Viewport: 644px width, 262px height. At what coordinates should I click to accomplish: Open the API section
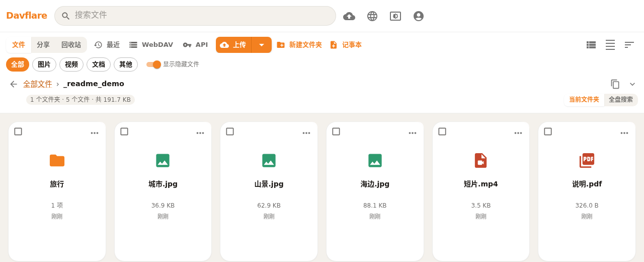[195, 45]
